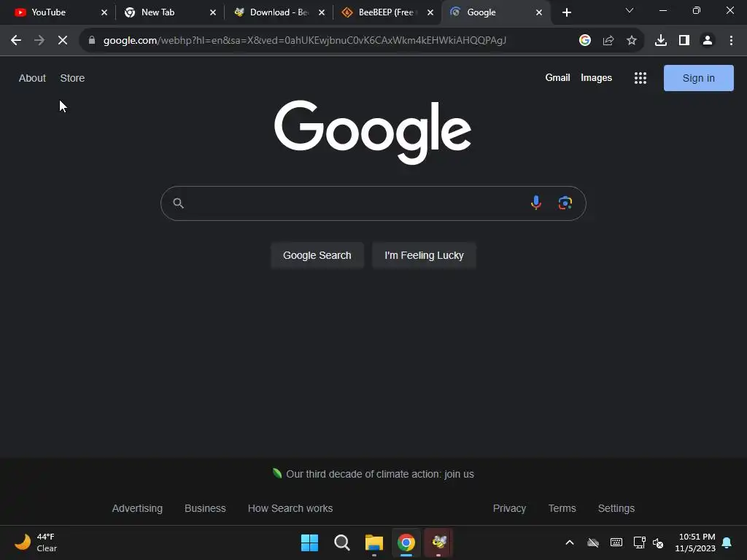
Task: Click the Chrome taskbar icon
Action: point(406,542)
